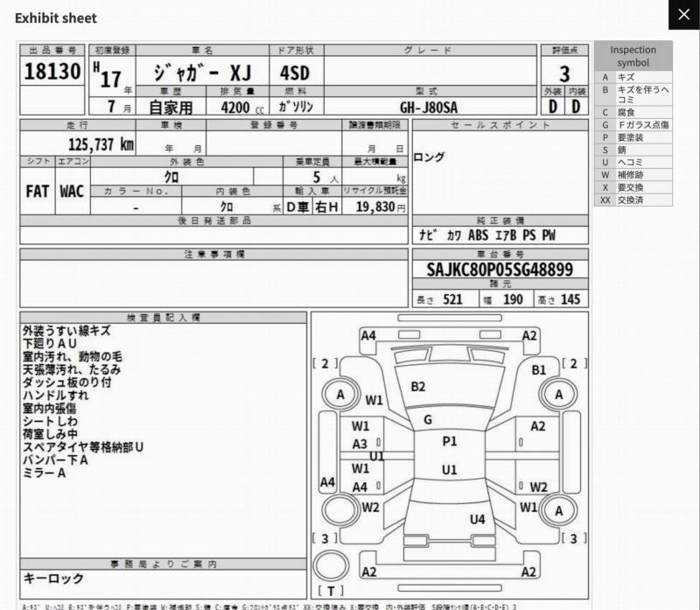Close the Exhibit sheet viewer
This screenshot has height=610, width=700.
point(683,15)
